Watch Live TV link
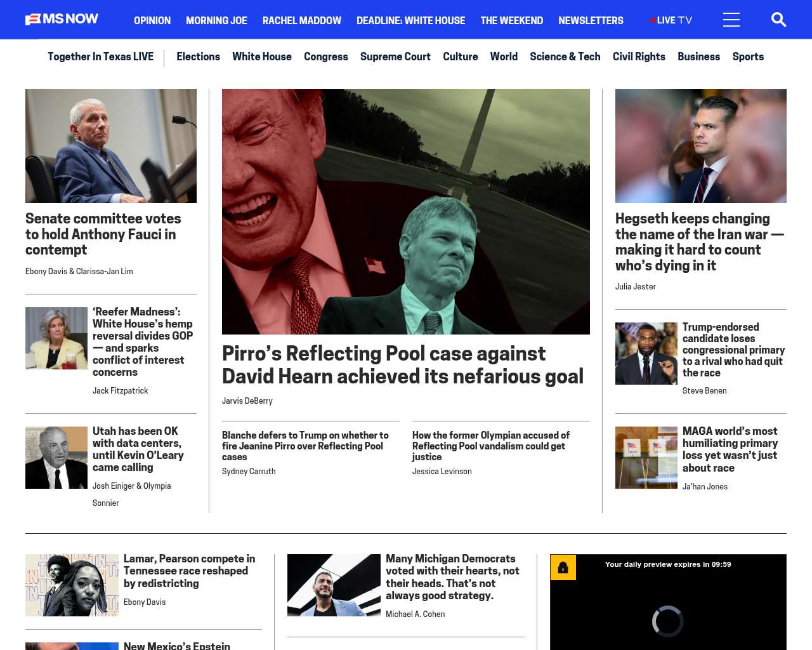812x650 pixels. (671, 20)
